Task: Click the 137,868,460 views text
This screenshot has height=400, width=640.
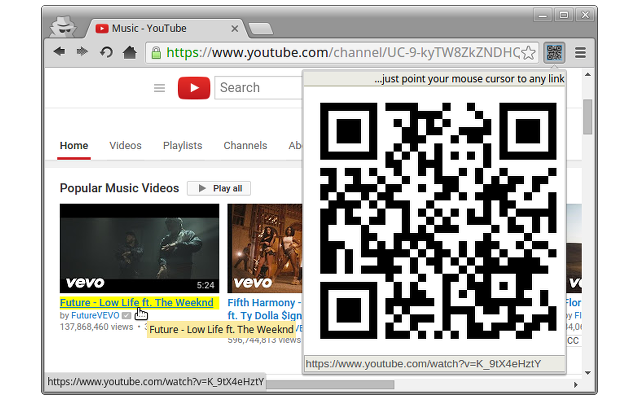Action: click(96, 327)
